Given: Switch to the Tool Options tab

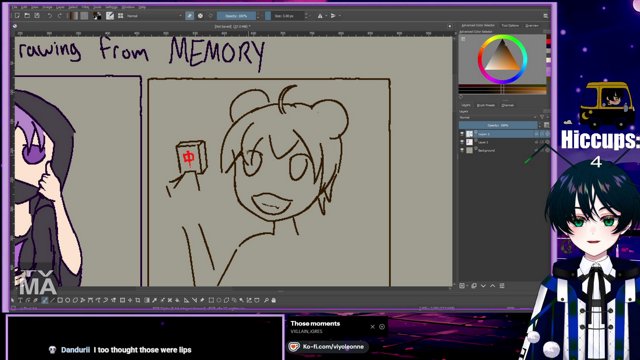Looking at the screenshot, I should 510,25.
